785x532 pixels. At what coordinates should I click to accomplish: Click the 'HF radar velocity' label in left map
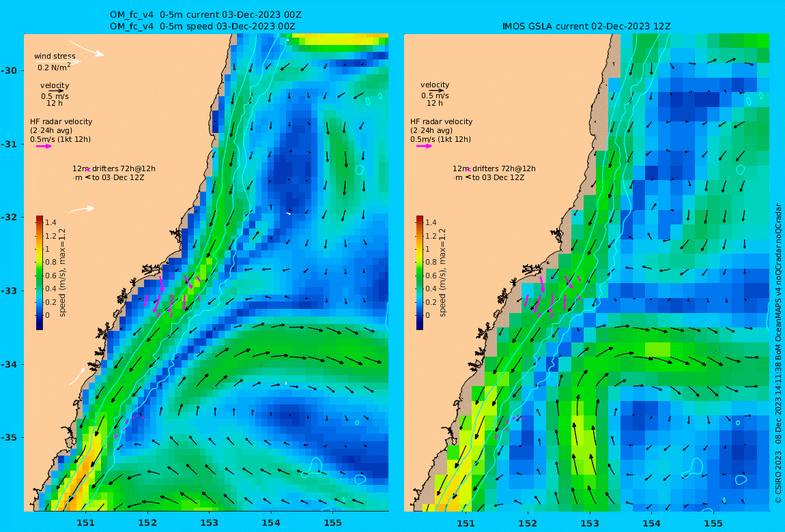tap(61, 121)
